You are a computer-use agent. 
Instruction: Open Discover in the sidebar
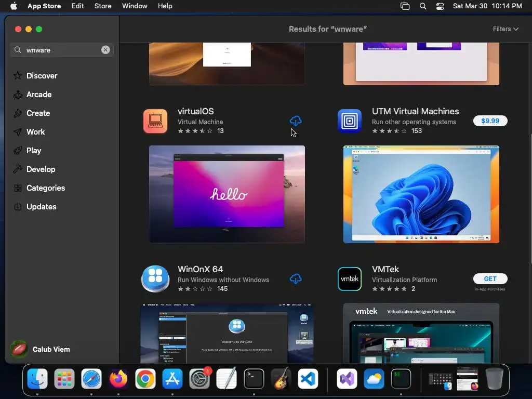coord(42,76)
